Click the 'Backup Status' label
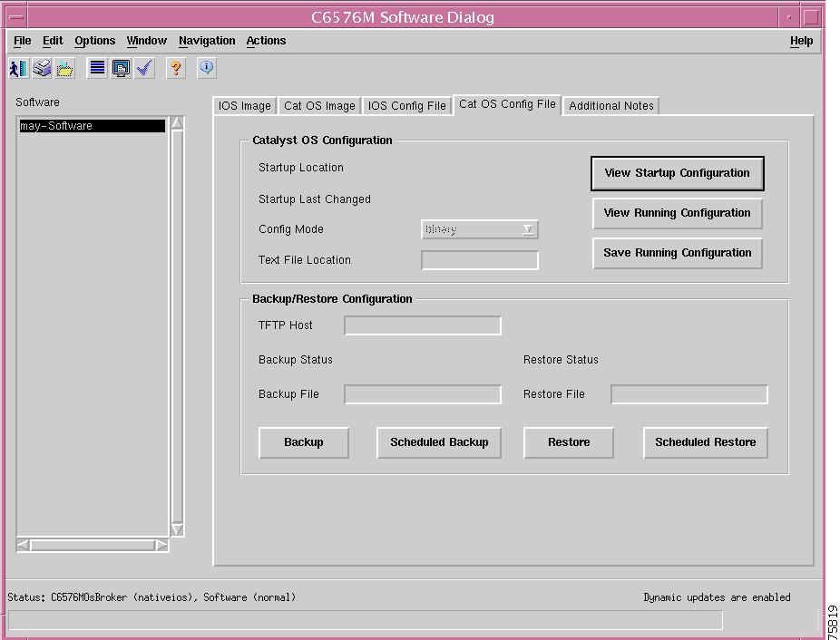The width and height of the screenshot is (840, 640). (296, 360)
